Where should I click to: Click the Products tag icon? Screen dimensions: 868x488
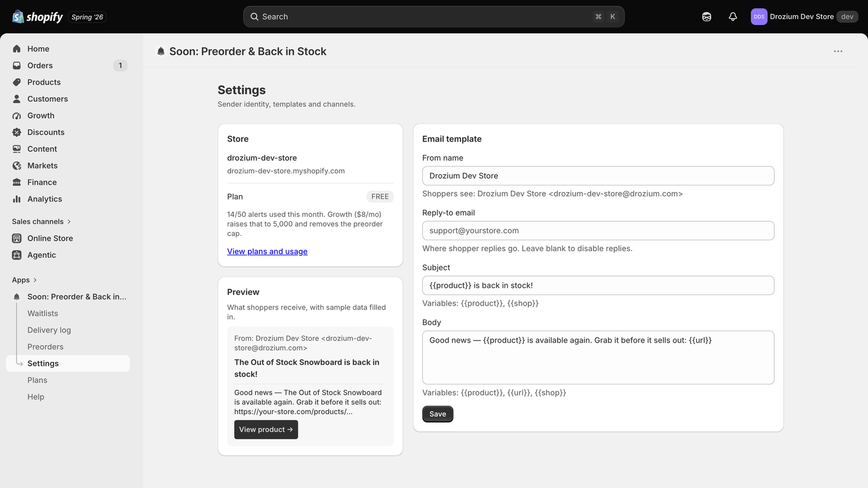point(17,82)
